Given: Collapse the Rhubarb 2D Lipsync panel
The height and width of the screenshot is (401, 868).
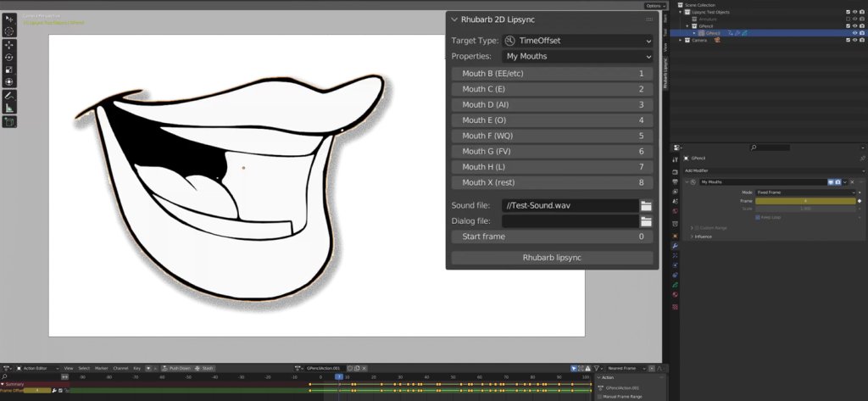Looking at the screenshot, I should coord(454,19).
